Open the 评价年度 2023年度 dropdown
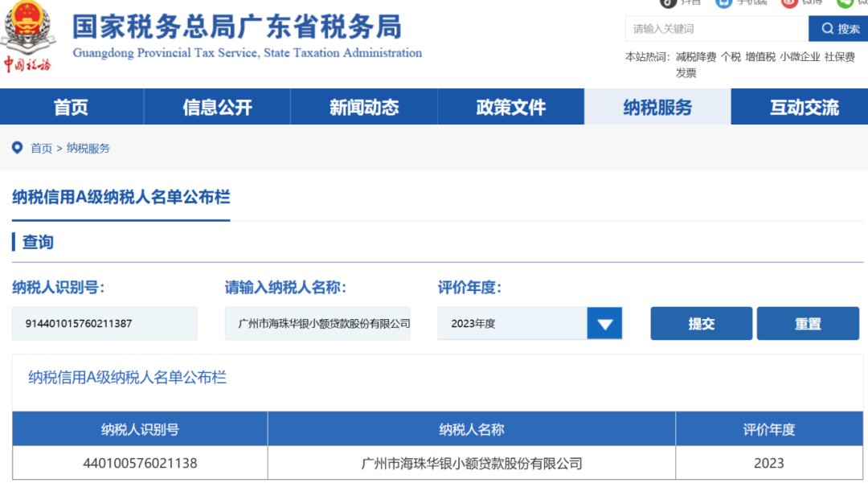868x483 pixels. click(530, 324)
